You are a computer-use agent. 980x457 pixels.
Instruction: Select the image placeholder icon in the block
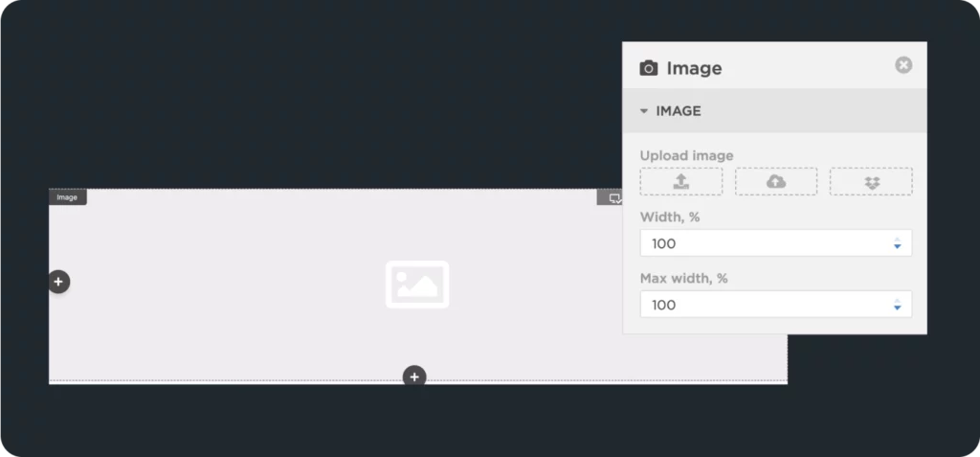417,285
